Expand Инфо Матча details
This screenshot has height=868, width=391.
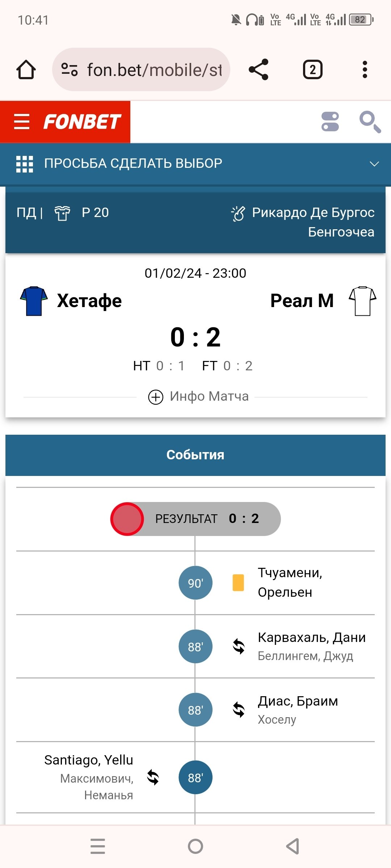coord(198,396)
